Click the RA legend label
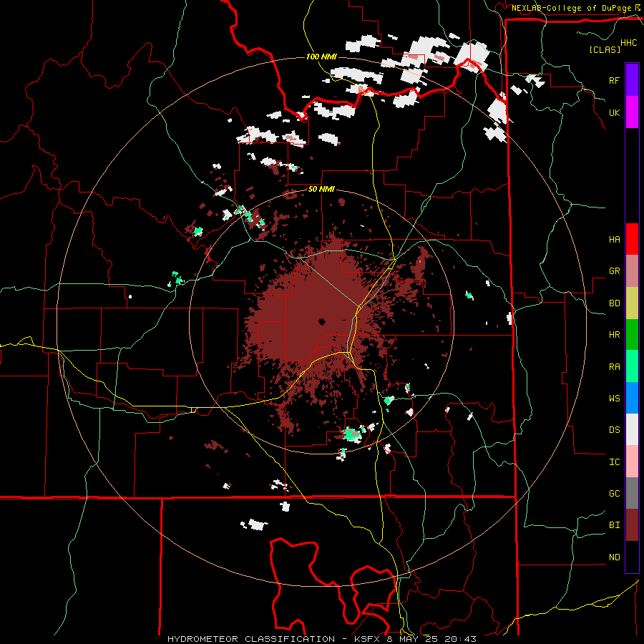 click(614, 366)
